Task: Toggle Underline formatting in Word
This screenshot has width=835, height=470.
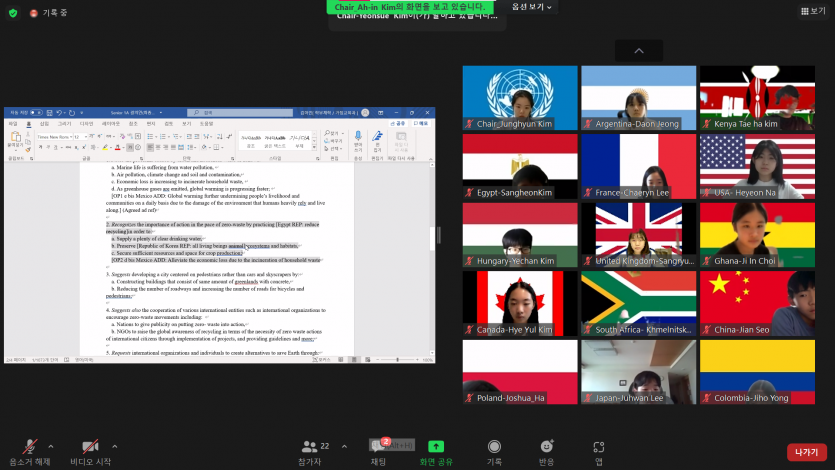Action: (x=56, y=147)
